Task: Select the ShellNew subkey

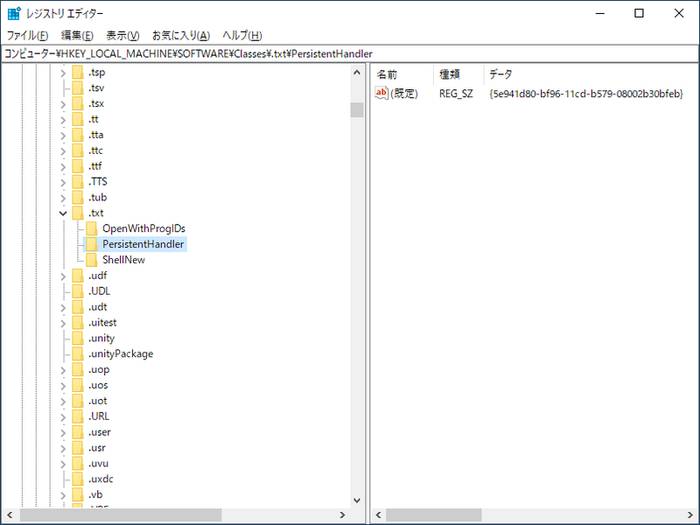Action: (124, 260)
